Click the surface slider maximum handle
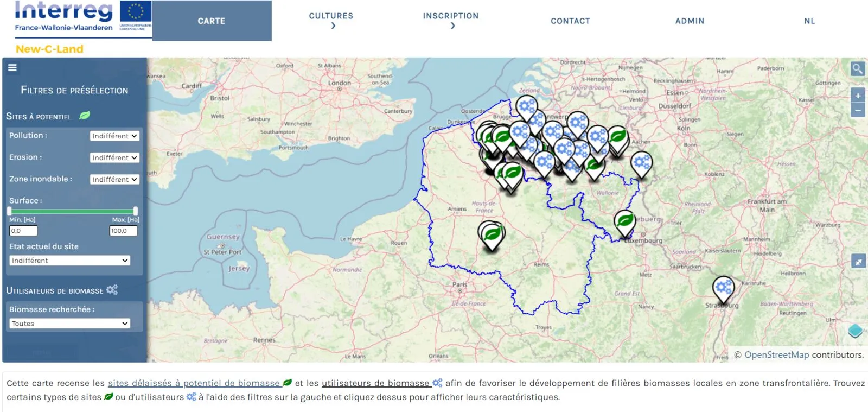Image resolution: width=868 pixels, height=412 pixels. (135, 211)
